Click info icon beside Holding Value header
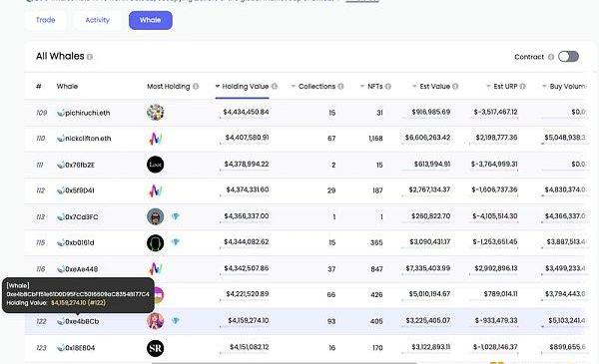Screen dimensions: 599x364 click(x=275, y=86)
